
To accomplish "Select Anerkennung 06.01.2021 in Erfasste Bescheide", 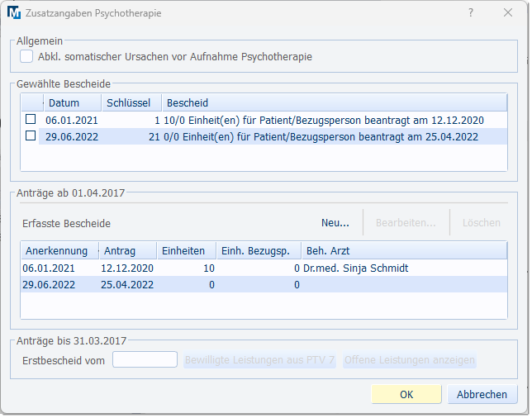I will tap(49, 268).
